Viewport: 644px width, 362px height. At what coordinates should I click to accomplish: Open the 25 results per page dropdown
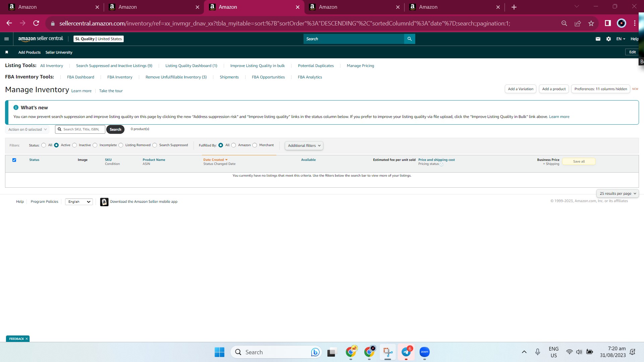pos(618,194)
